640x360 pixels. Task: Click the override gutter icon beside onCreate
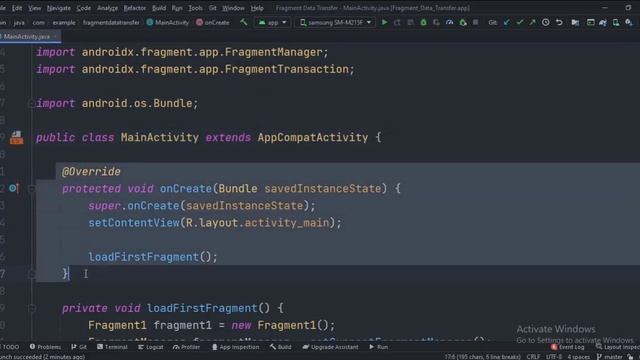point(13,188)
